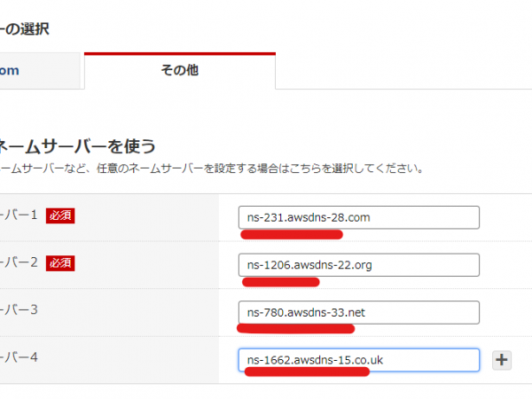Click the server 3 row label
532x399 pixels.
tap(19, 309)
